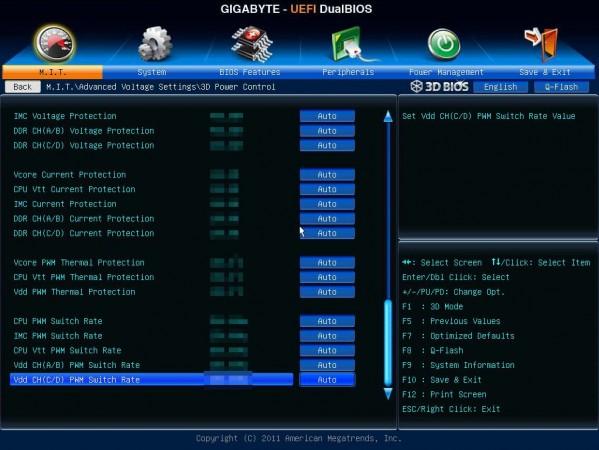Click the Power Management green power icon
The image size is (599, 450).
coord(444,44)
